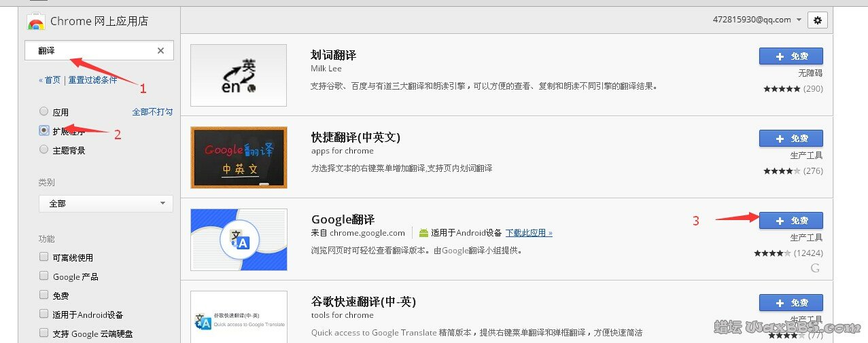Screen dimensions: 868x343
Task: Open the 快捷翻译(中英文) blackboard thumbnail
Action: tap(239, 158)
